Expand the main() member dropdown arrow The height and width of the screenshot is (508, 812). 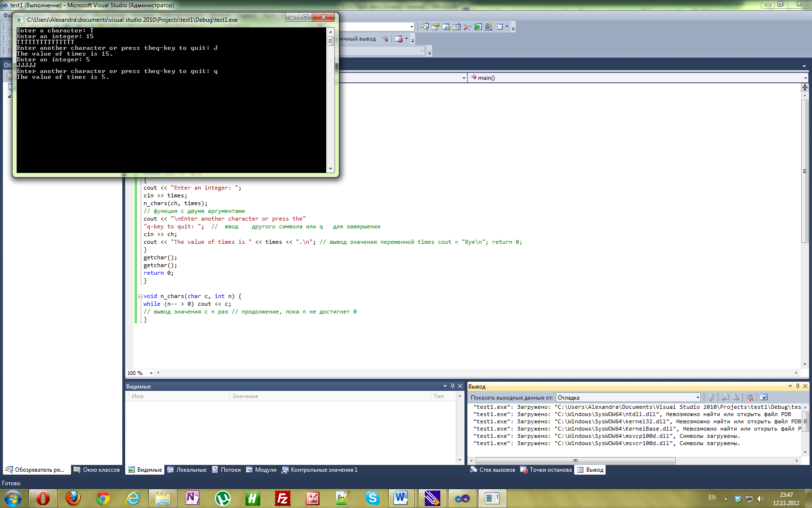(x=805, y=77)
